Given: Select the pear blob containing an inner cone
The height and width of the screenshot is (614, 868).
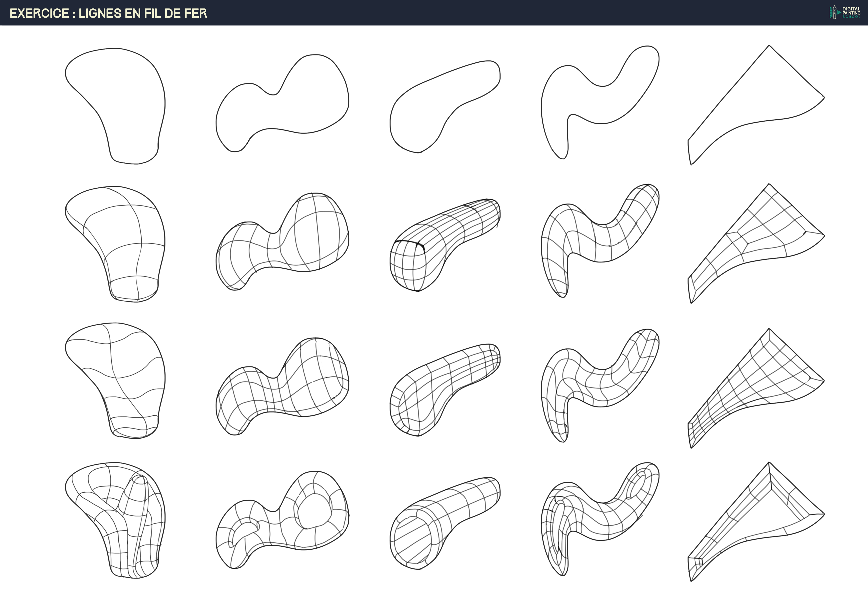Looking at the screenshot, I should coord(121,518).
